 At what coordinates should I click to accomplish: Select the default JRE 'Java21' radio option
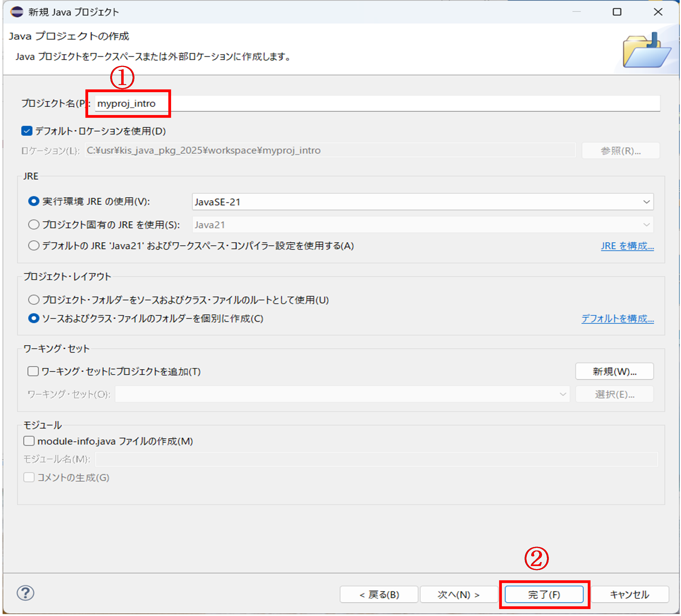click(x=34, y=245)
